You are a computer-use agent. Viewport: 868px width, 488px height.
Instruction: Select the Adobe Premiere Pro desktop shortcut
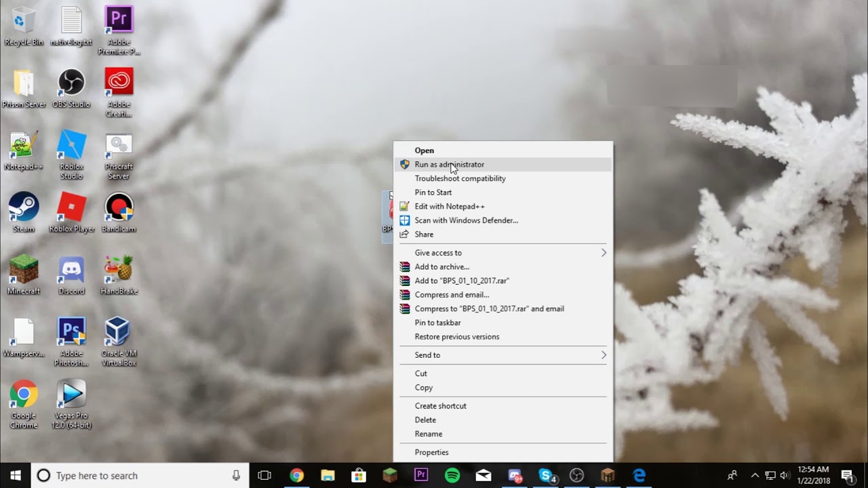pos(119,30)
